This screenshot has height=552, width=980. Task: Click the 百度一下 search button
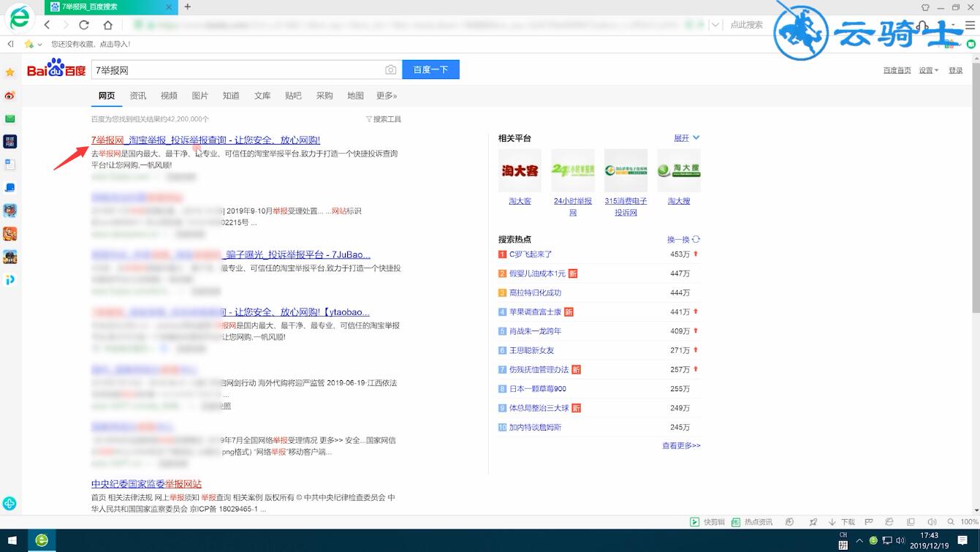(x=430, y=69)
